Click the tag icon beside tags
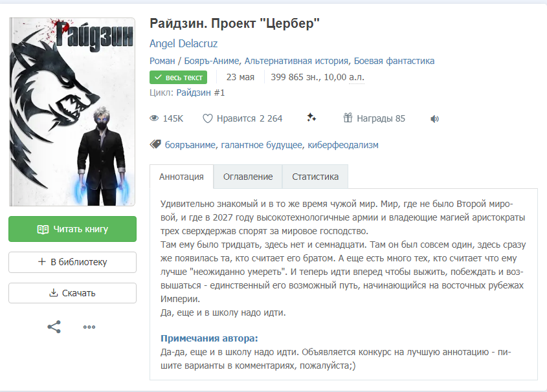This screenshot has height=392, width=547. pyautogui.click(x=155, y=144)
